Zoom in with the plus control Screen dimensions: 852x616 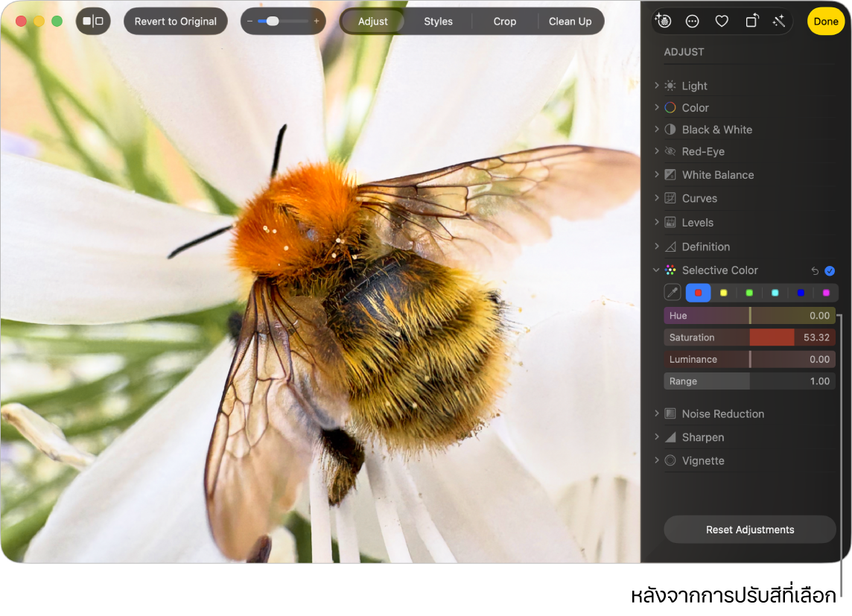(x=316, y=21)
